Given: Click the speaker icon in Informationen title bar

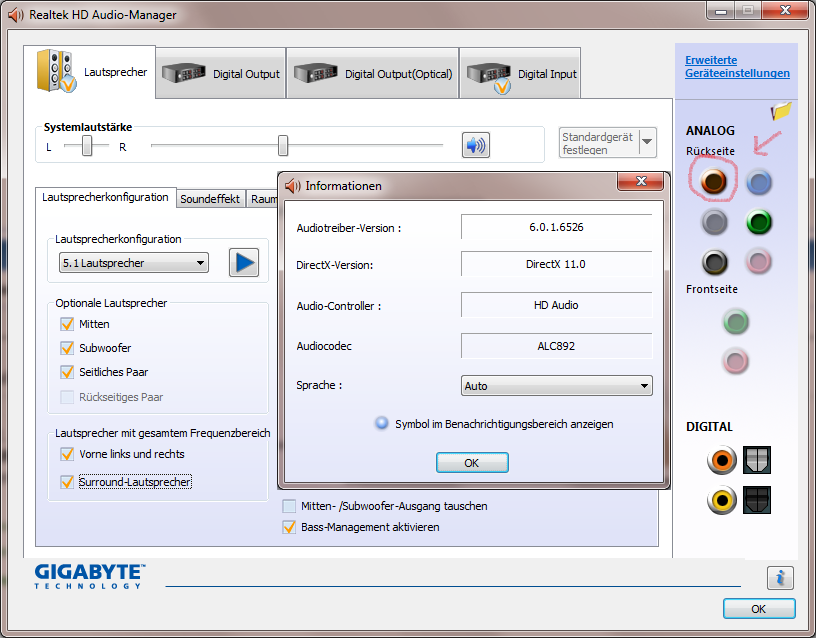Looking at the screenshot, I should (x=292, y=186).
